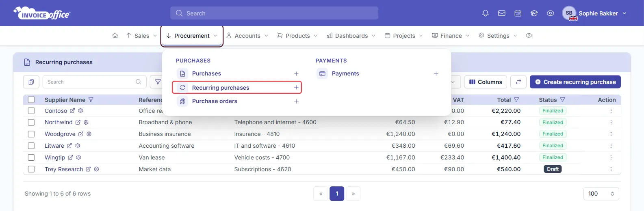Open gear icon next to Contoso
Screen dimensions: 644x211
80,111
